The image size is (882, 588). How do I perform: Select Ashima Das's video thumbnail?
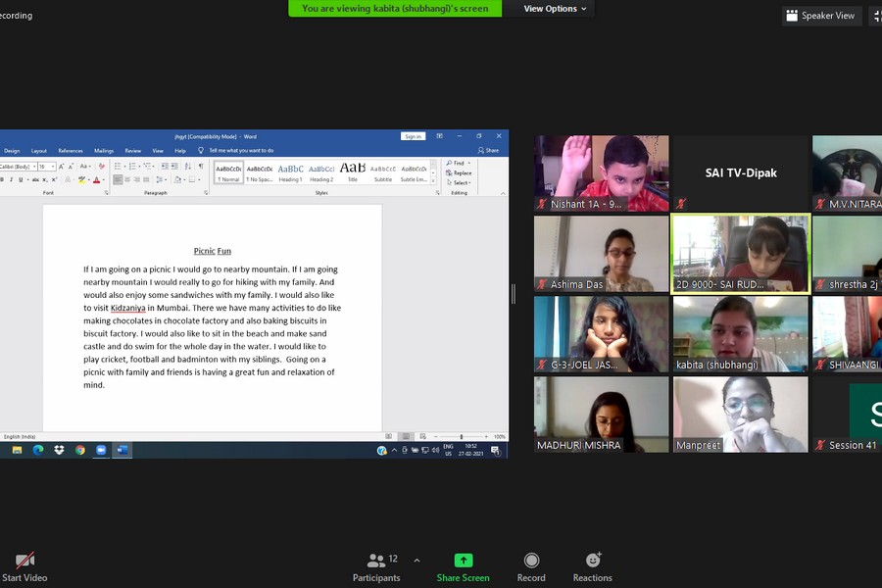click(x=601, y=254)
